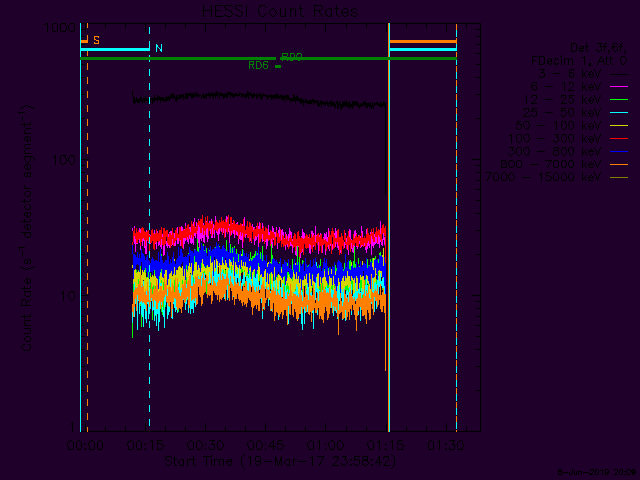
Task: Click the green RD6 label
Action: click(x=258, y=65)
